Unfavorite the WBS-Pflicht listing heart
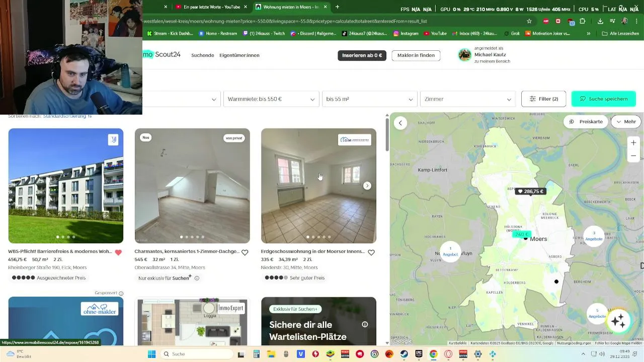 coord(119,252)
